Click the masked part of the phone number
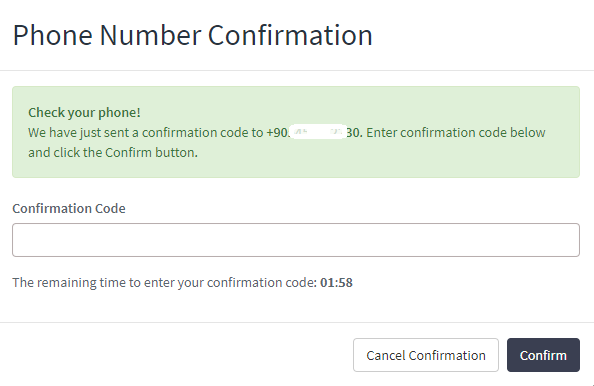 click(317, 132)
